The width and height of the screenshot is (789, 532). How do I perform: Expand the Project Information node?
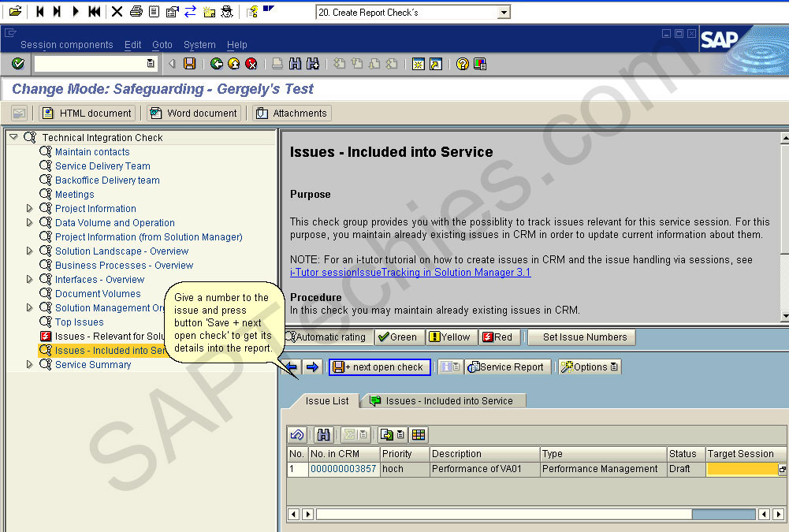tap(29, 208)
